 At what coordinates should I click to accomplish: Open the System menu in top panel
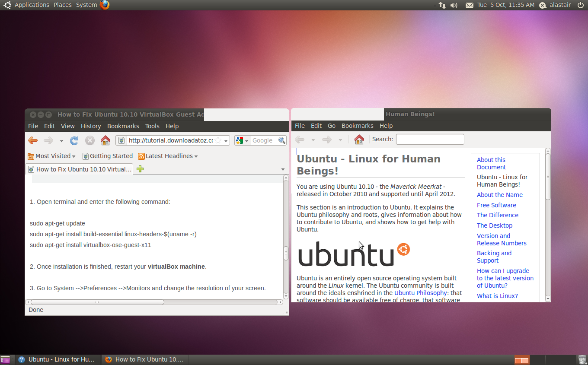point(86,5)
